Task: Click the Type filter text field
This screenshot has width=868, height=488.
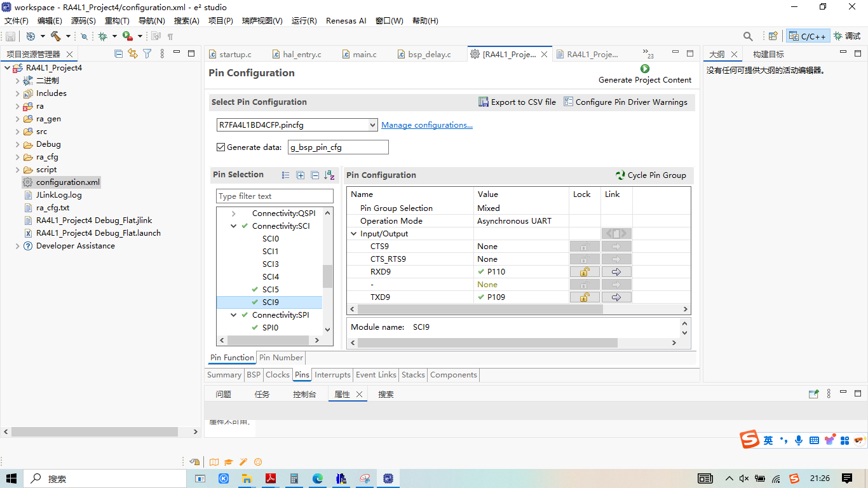Action: [275, 196]
